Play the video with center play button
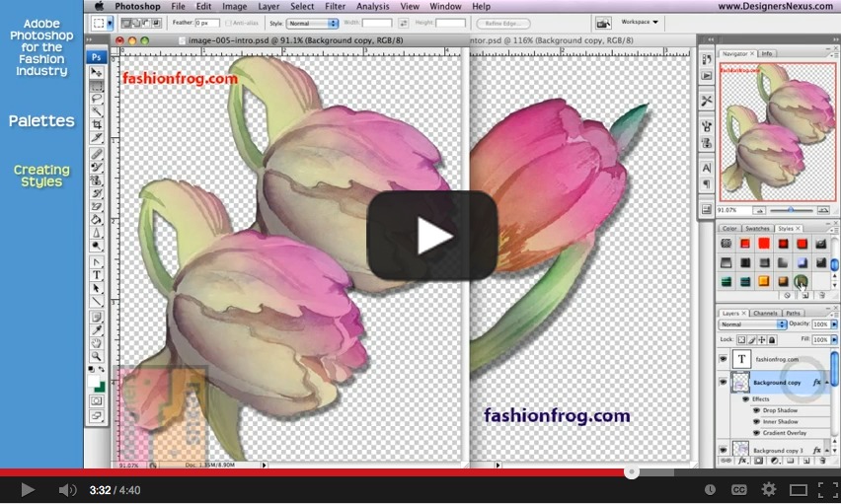Image resolution: width=841 pixels, height=504 pixels. pyautogui.click(x=432, y=236)
